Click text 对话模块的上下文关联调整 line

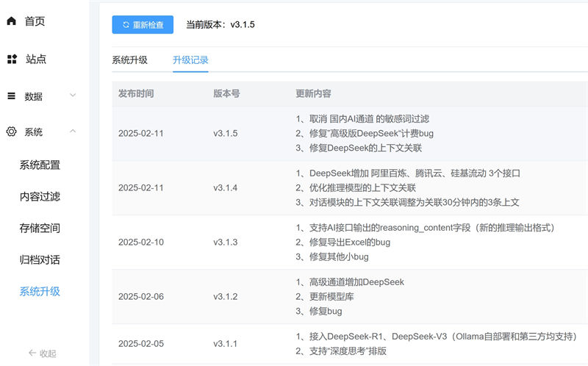point(415,203)
